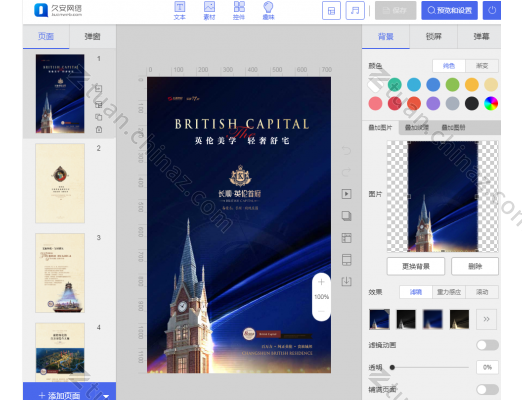
Task: Click the greyed 保存 save button
Action: tap(396, 10)
